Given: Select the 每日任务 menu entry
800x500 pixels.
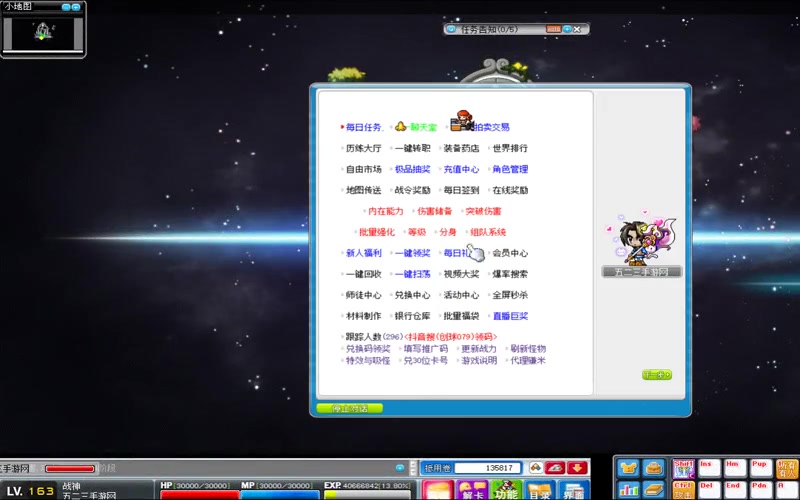Looking at the screenshot, I should click(x=363, y=127).
